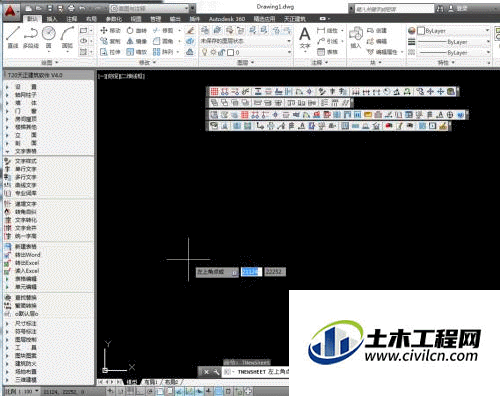Select the Array (阵列) tool

[x=163, y=52]
